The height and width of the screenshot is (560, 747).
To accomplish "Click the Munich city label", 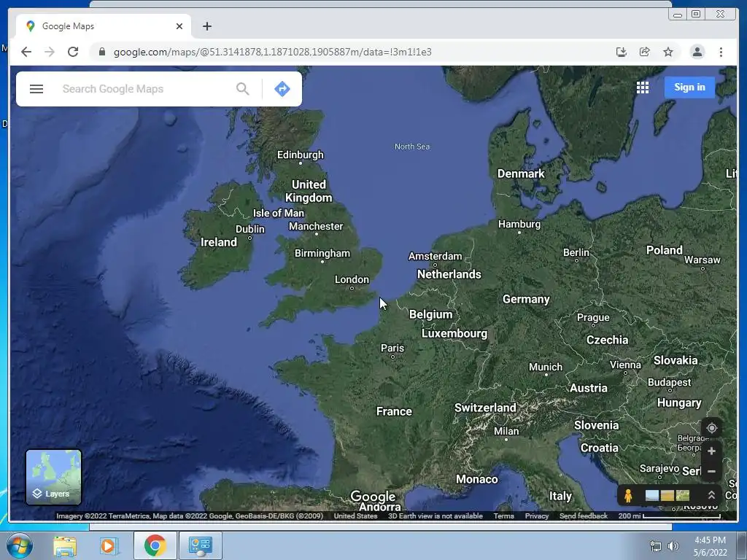I will point(546,367).
